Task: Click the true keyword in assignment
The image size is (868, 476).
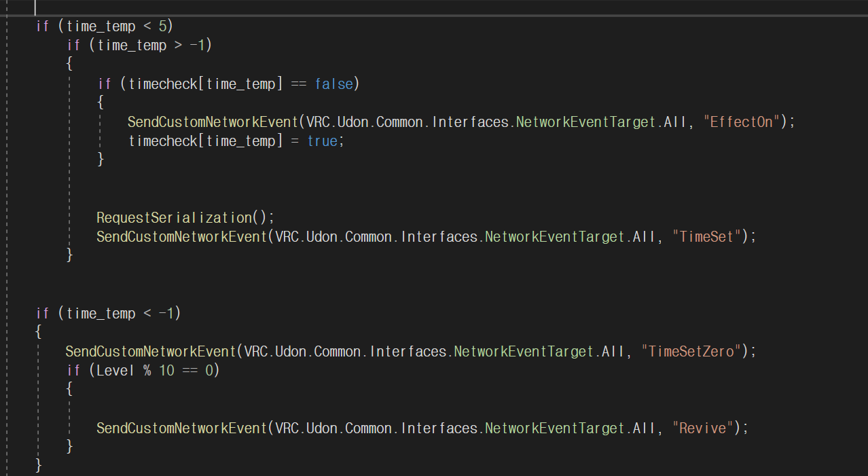Action: coord(322,141)
